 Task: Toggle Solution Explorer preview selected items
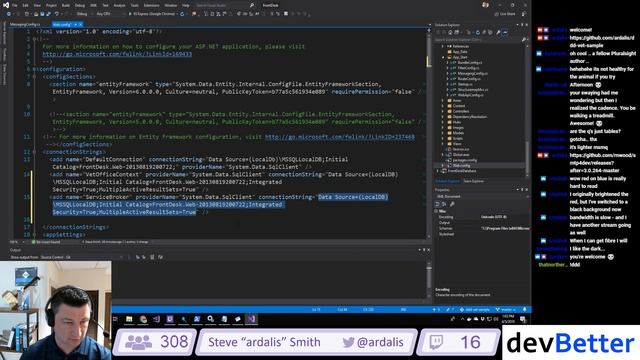tap(505, 32)
